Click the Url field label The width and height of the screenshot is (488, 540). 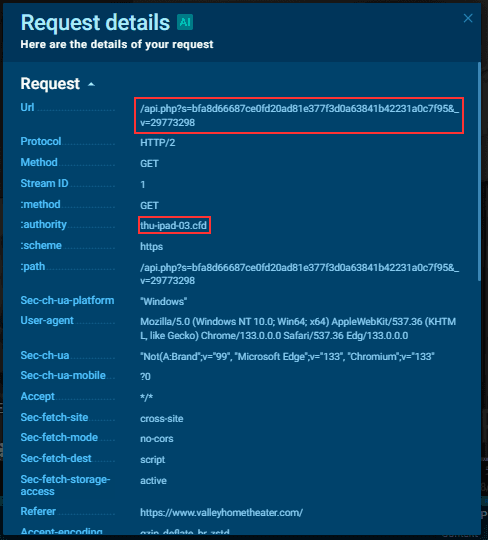27,107
